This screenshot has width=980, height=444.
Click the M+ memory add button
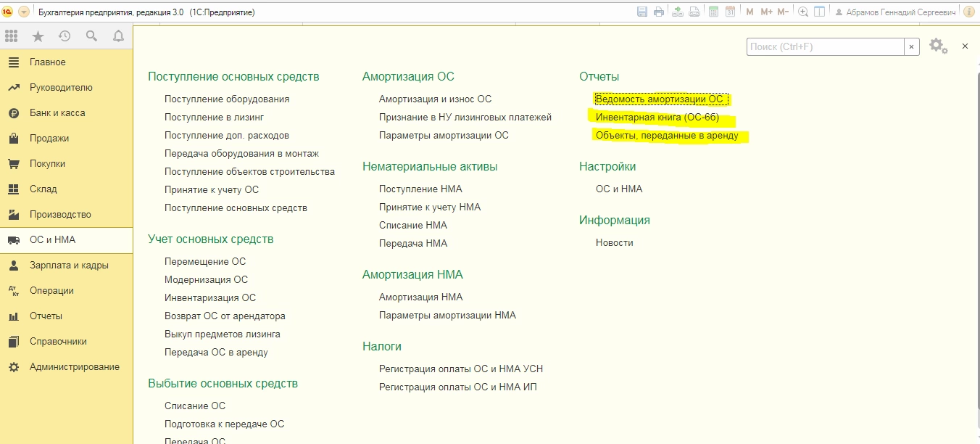click(x=767, y=12)
